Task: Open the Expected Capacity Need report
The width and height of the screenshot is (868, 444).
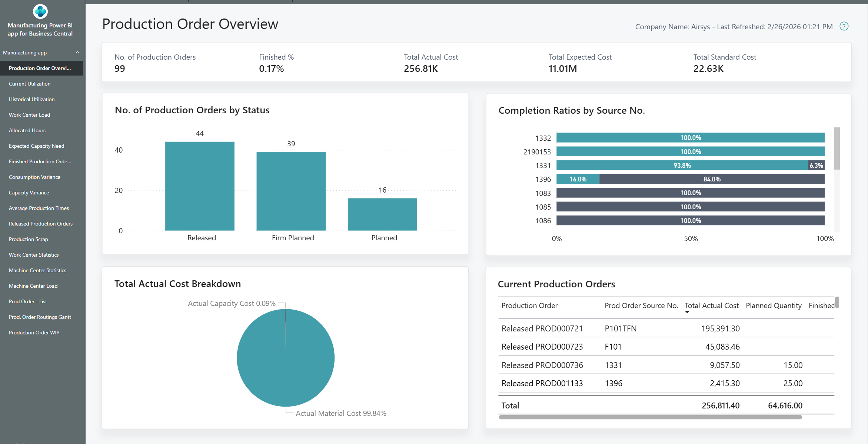Action: click(36, 146)
